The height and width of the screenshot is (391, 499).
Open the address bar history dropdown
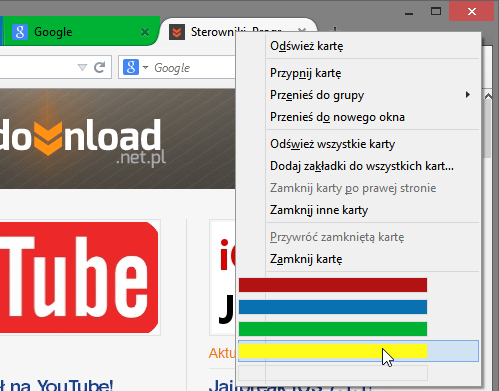(x=82, y=68)
